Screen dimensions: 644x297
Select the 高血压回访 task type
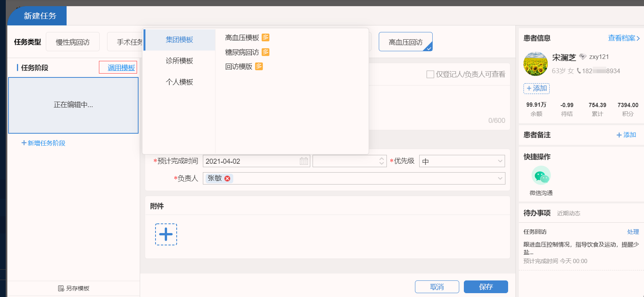click(405, 42)
